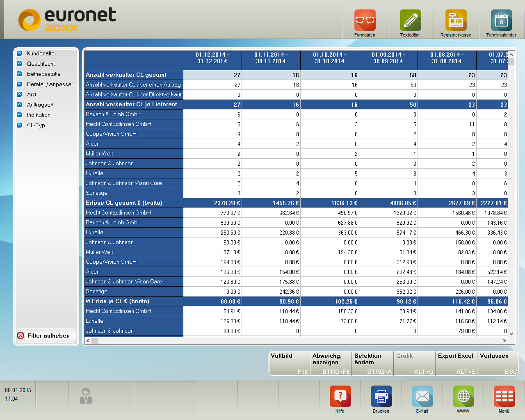This screenshot has height=420, width=525.
Task: Expand the Auftragsart filter
Action: coord(19,105)
